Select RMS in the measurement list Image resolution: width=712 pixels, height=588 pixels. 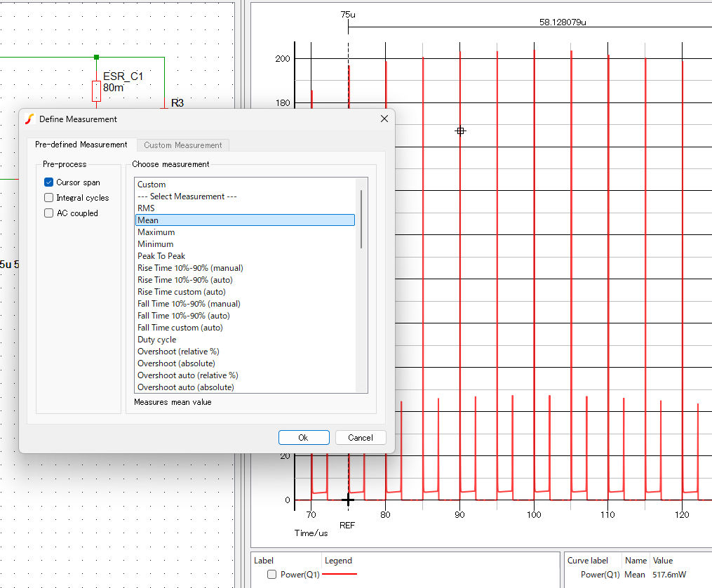pyautogui.click(x=147, y=208)
